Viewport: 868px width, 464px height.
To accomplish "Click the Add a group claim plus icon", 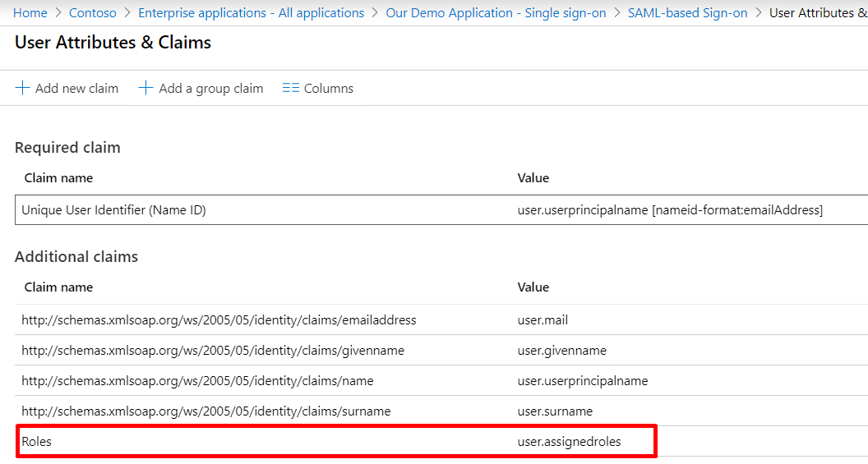I will coord(145,88).
